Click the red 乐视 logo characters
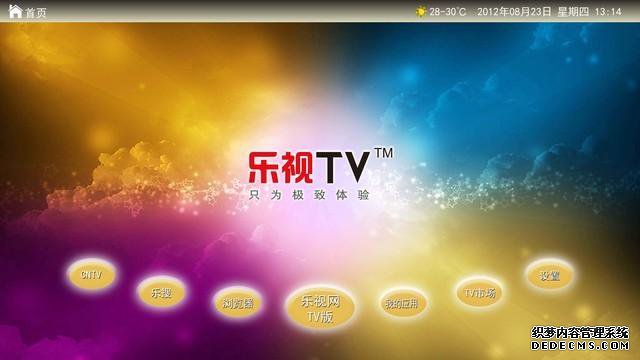This screenshot has width=640, height=360. pos(281,167)
